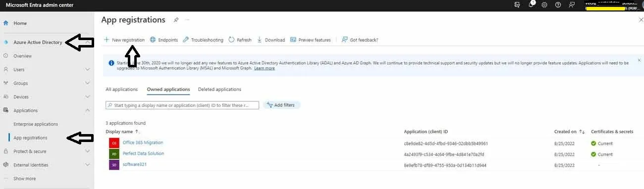Open the notifications bell icon
Image resolution: width=644 pixels, height=189 pixels.
pos(531,4)
